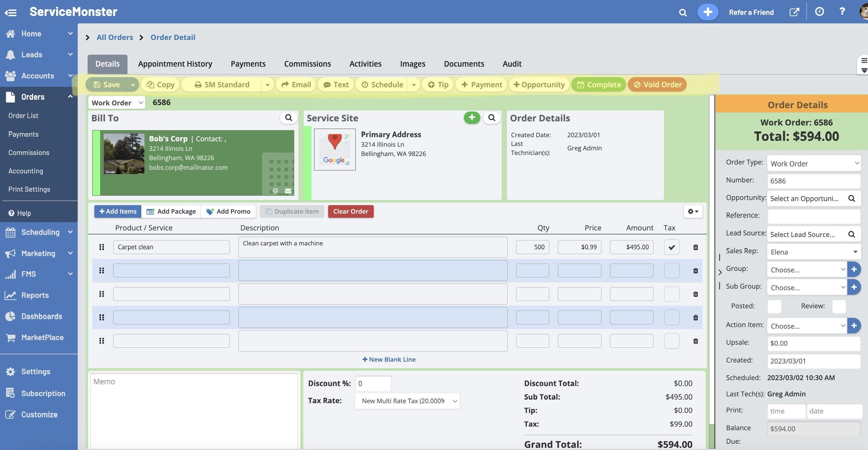The width and height of the screenshot is (868, 450).
Task: Switch to the Payments tab
Action: pos(248,64)
